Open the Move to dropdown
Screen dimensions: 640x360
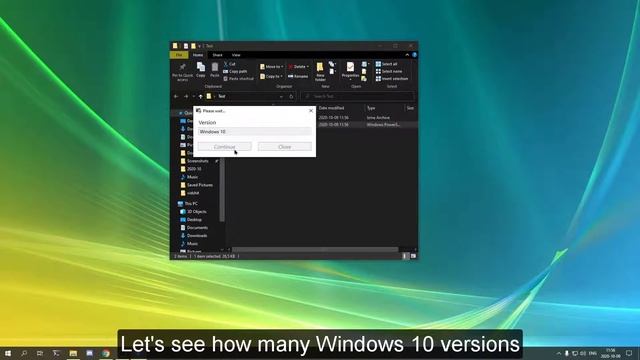click(x=271, y=67)
